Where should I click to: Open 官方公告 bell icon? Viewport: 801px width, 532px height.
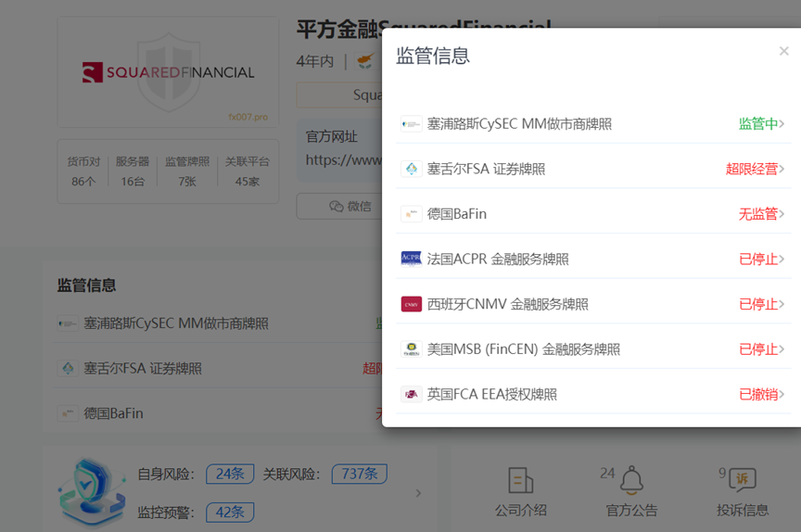631,480
